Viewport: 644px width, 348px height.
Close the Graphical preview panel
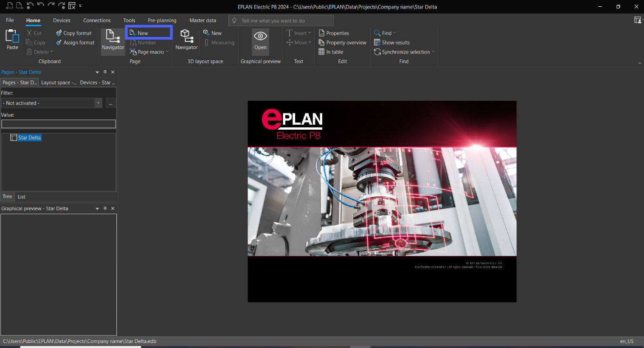click(x=113, y=208)
